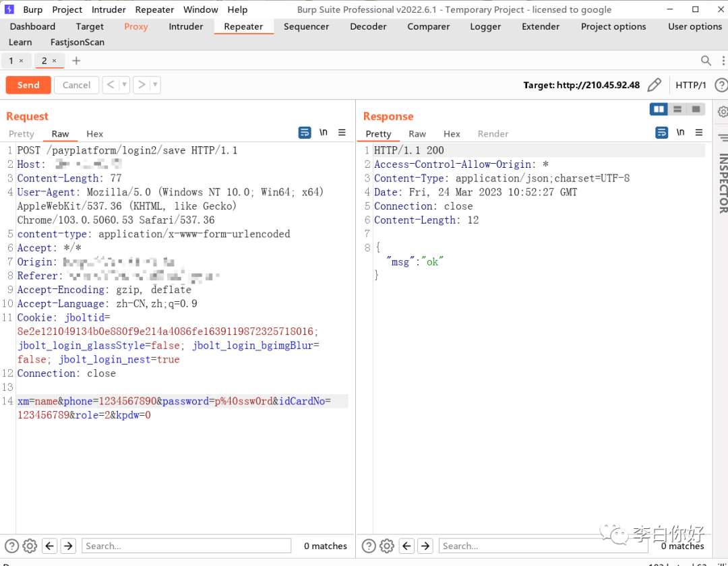Open help icon beside Request search
728x566 pixels.
click(11, 546)
